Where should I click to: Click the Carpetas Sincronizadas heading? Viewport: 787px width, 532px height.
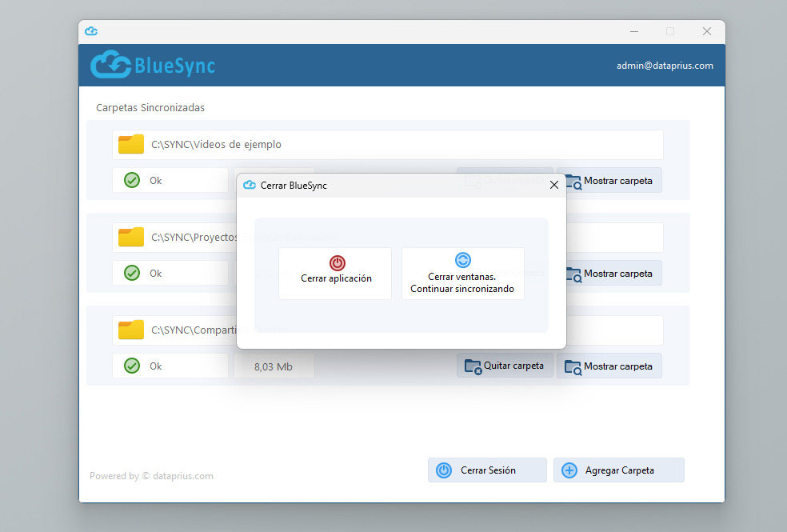tap(150, 107)
